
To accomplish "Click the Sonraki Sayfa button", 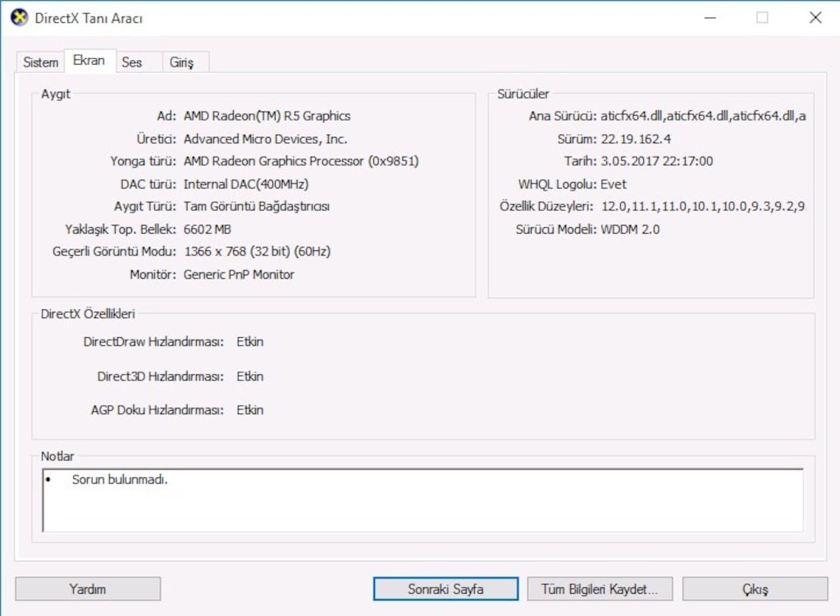I will (445, 589).
